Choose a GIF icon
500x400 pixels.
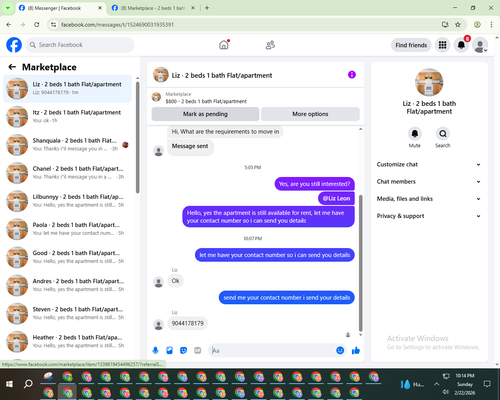198,350
